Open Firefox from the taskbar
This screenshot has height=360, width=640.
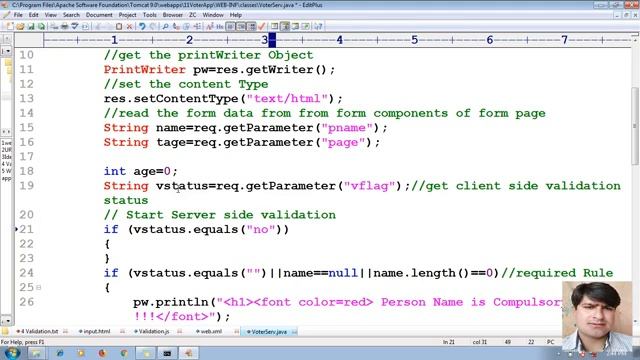pyautogui.click(x=102, y=353)
